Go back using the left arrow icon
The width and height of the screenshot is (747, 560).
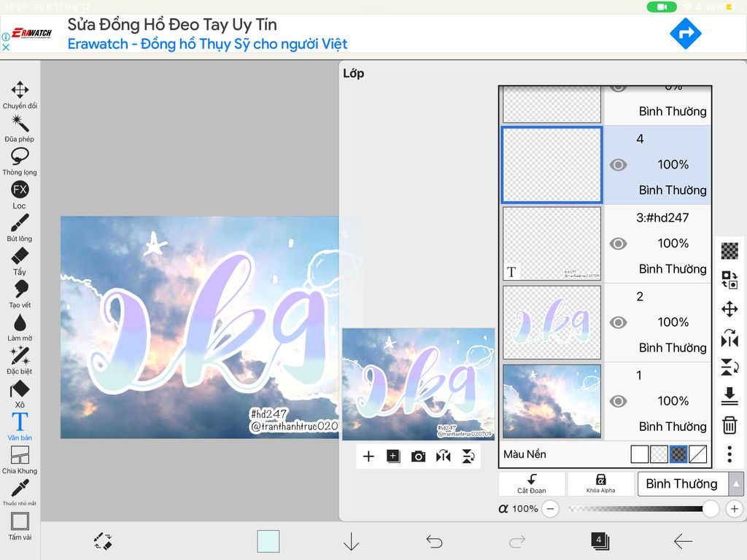(683, 542)
